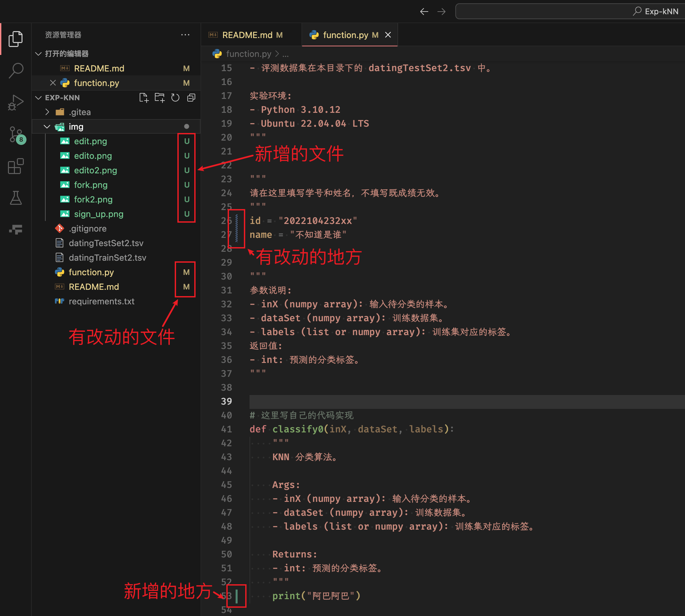Open README.md from open editors list

click(116, 68)
